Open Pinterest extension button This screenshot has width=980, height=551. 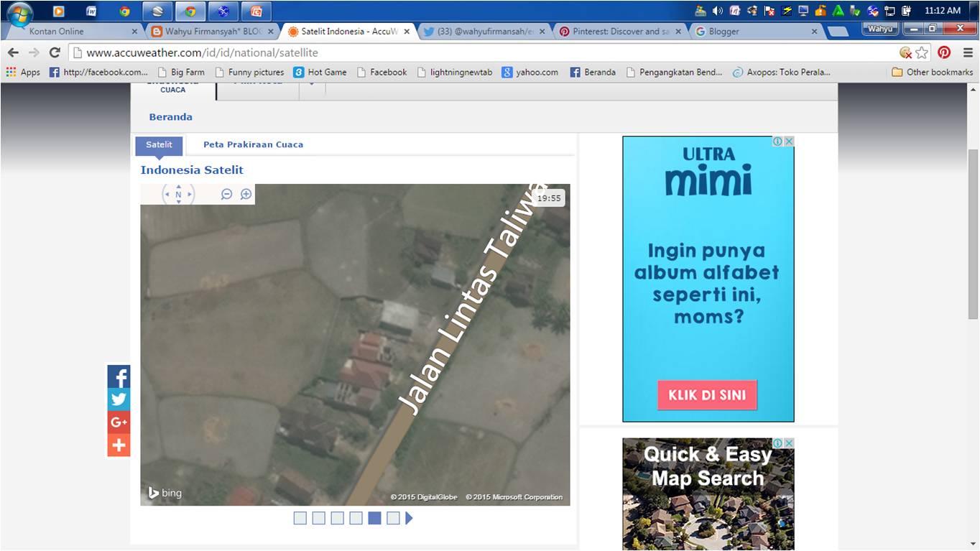(x=944, y=52)
